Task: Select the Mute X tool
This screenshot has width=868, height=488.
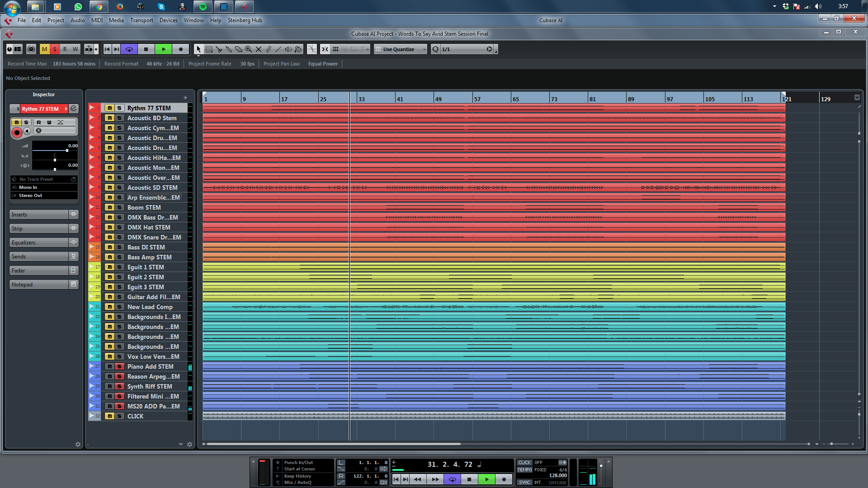Action: pyautogui.click(x=259, y=49)
